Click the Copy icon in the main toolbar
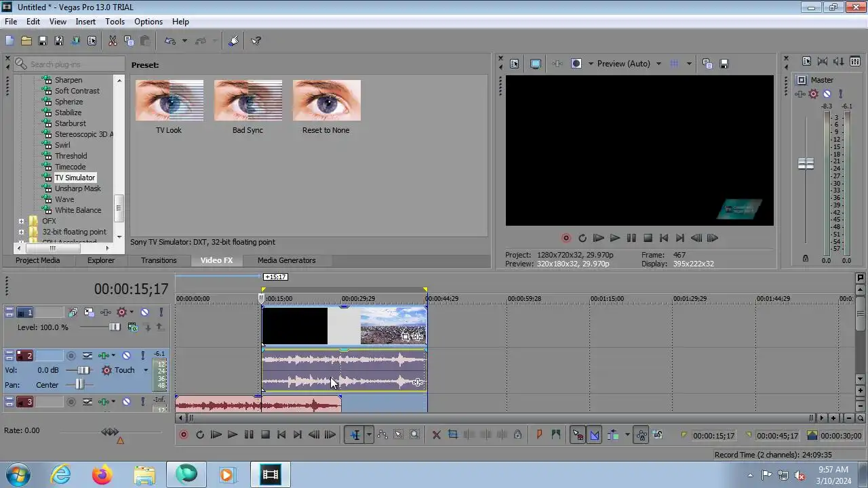The width and height of the screenshot is (868, 488). pyautogui.click(x=129, y=41)
